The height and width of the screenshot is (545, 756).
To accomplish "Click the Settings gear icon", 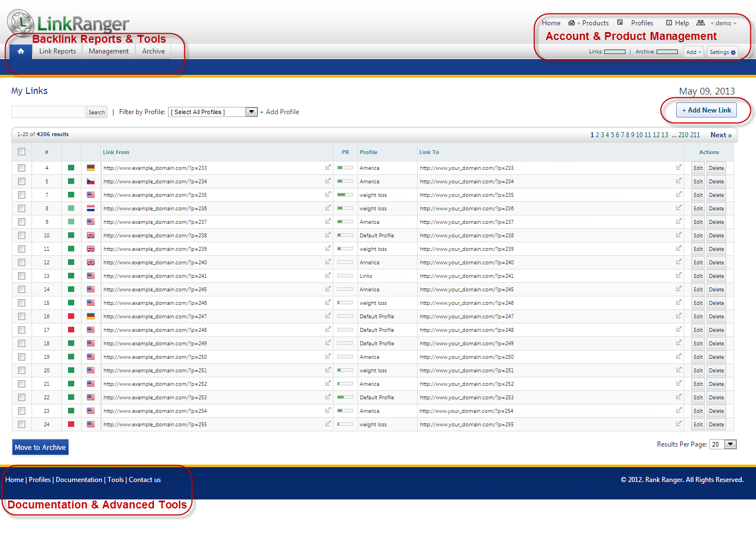I will (x=733, y=52).
